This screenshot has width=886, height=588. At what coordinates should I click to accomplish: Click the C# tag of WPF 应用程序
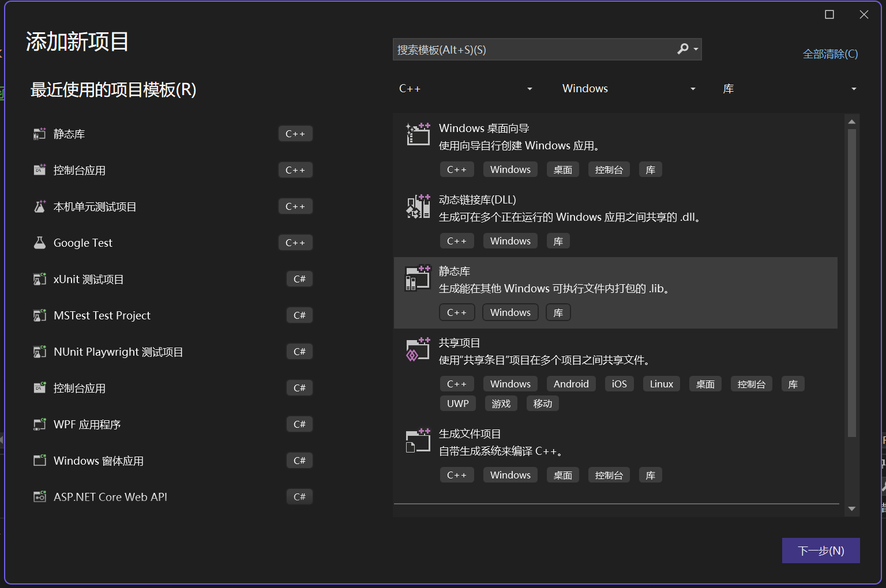pyautogui.click(x=299, y=424)
